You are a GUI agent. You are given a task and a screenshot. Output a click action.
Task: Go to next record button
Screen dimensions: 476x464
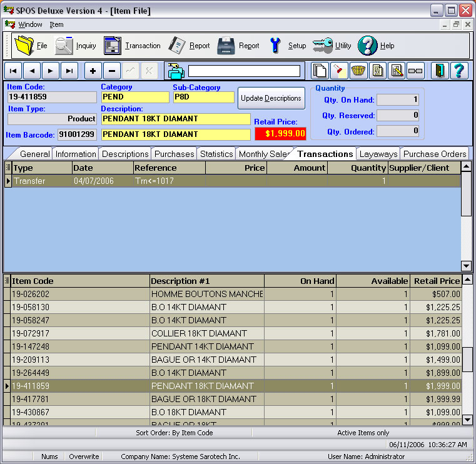coord(51,71)
